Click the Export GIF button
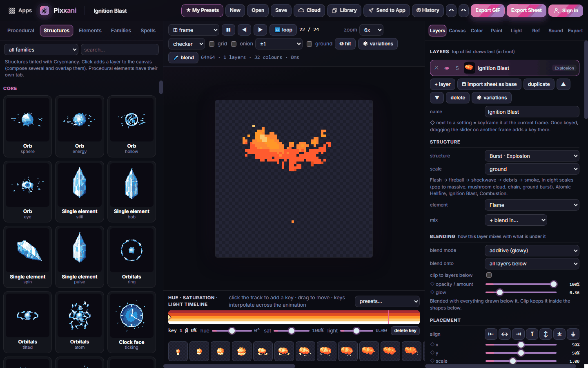The height and width of the screenshot is (368, 588). (488, 10)
